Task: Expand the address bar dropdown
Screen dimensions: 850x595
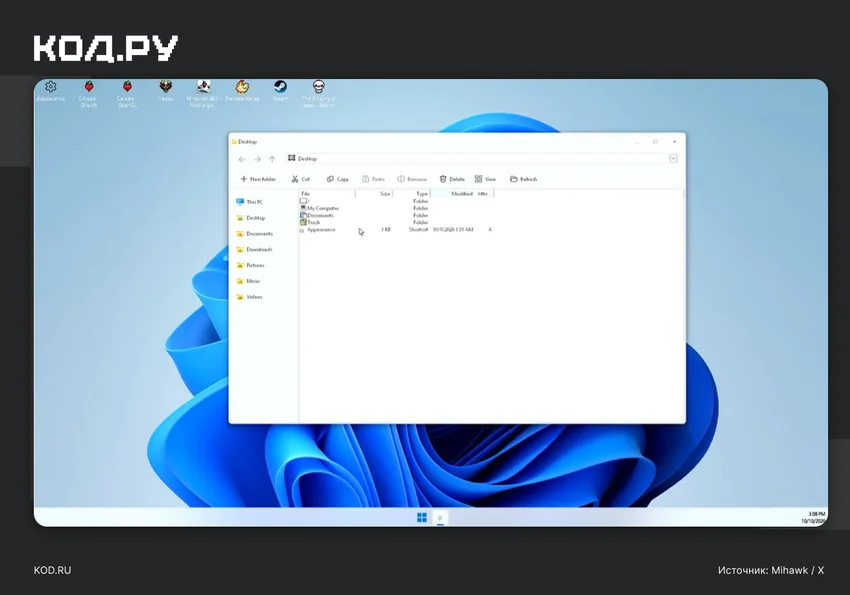Action: pyautogui.click(x=673, y=159)
